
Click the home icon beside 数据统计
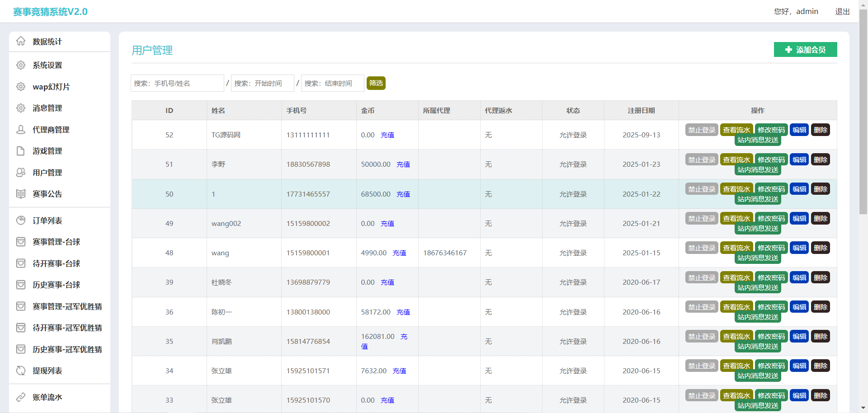pos(21,41)
